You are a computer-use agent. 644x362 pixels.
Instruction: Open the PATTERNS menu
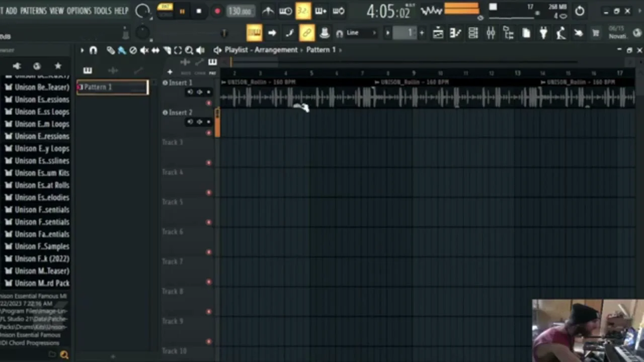[x=33, y=11]
